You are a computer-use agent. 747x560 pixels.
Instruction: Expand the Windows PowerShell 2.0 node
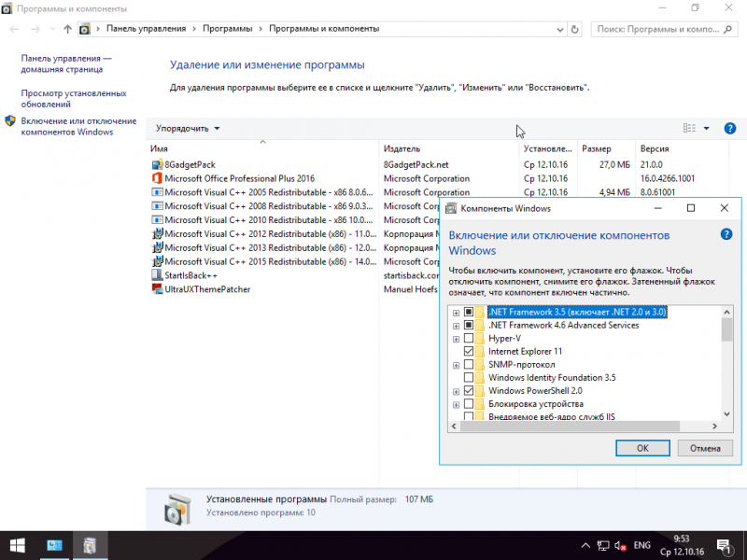456,391
